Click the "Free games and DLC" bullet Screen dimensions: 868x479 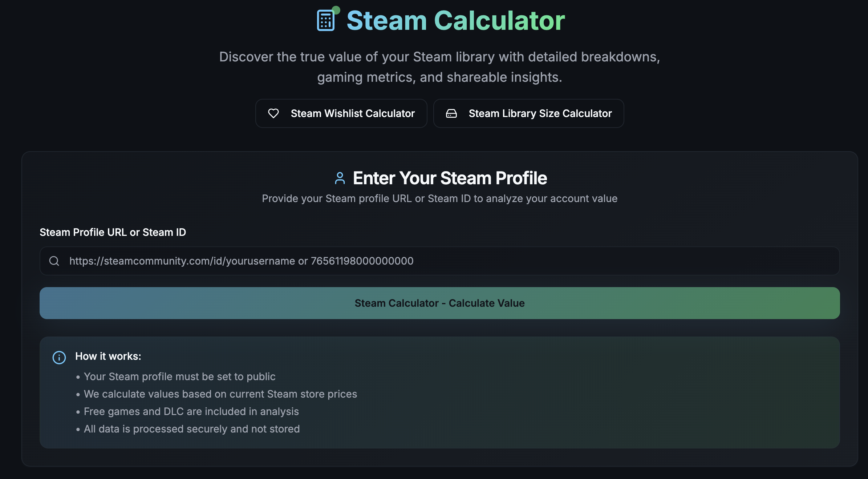(x=191, y=411)
